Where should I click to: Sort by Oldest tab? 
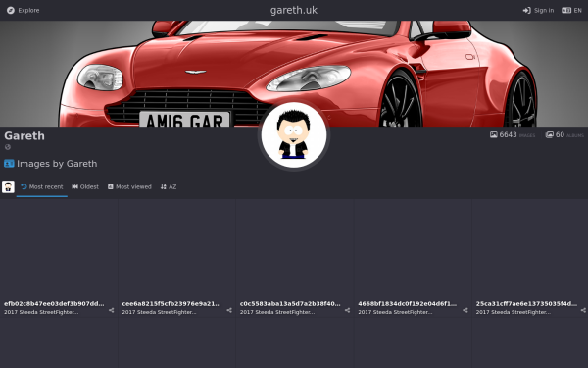click(x=85, y=186)
